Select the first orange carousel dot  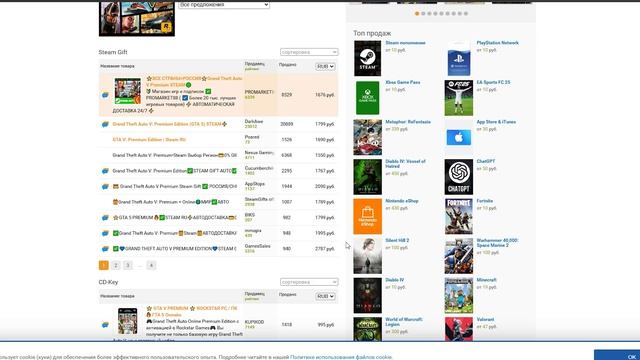click(417, 13)
